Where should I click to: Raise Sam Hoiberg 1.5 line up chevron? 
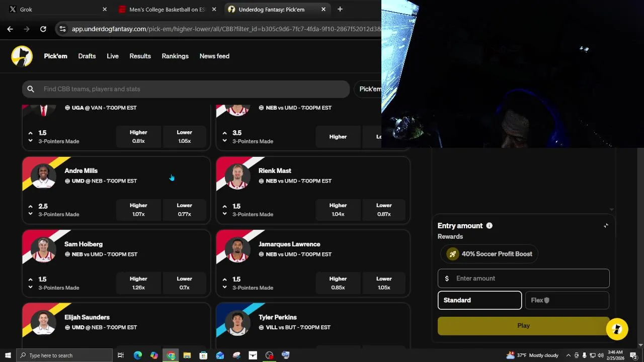(31, 280)
